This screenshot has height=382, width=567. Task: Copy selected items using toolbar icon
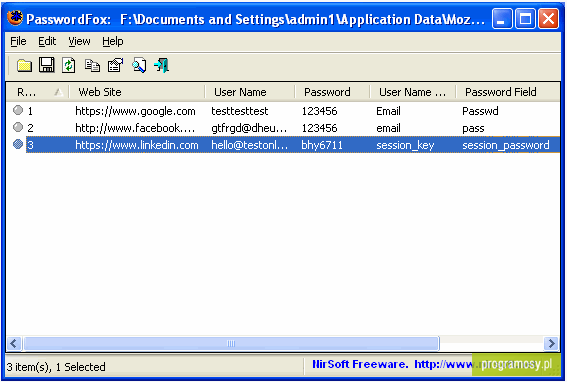pyautogui.click(x=92, y=65)
